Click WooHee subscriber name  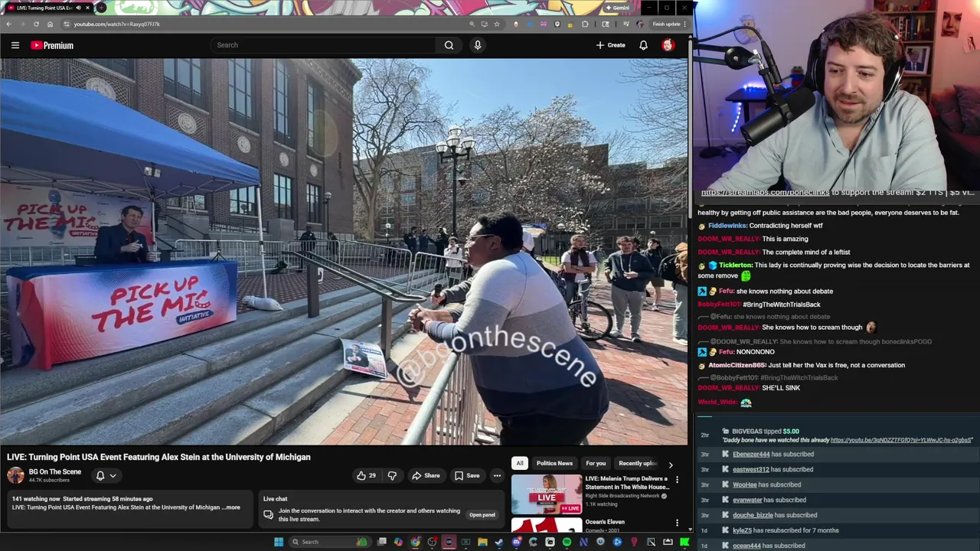745,484
